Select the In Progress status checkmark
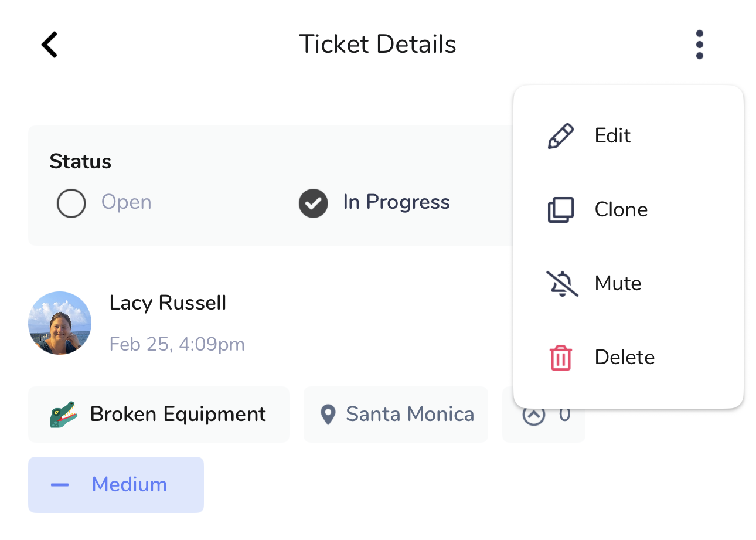This screenshot has height=540, width=756. click(x=313, y=203)
